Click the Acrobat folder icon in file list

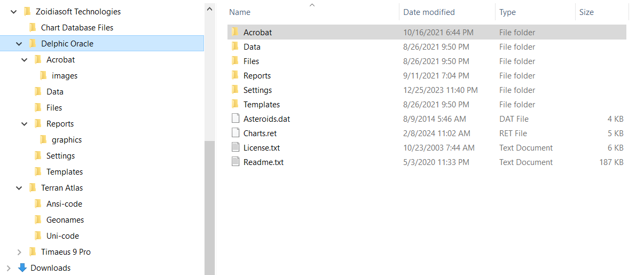235,32
